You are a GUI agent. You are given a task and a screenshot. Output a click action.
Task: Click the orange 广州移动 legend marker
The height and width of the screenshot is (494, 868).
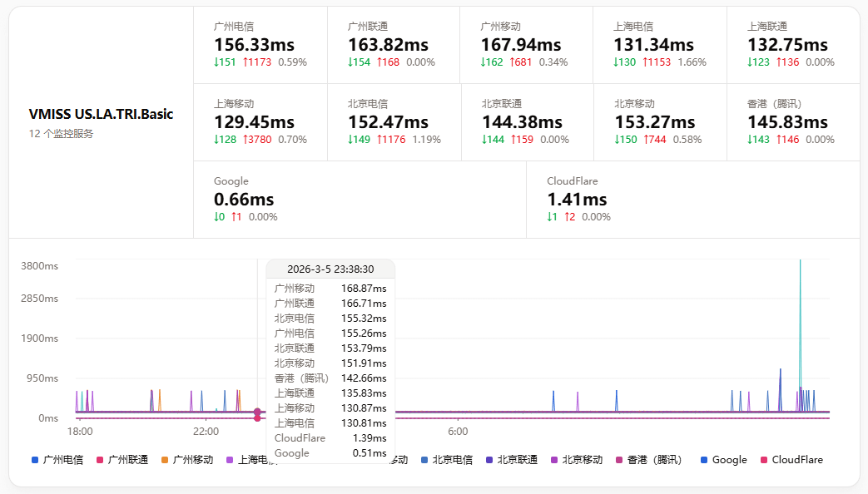tap(165, 460)
